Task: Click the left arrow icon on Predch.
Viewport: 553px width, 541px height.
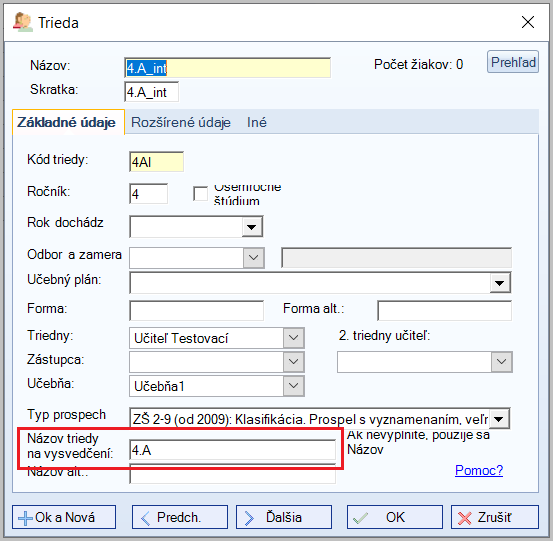Action: pos(145,518)
